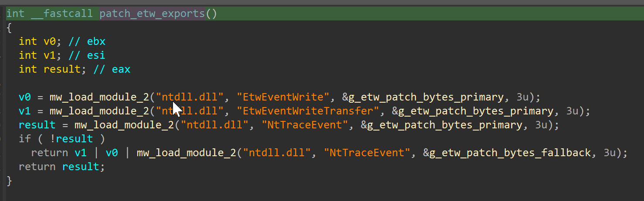This screenshot has height=201, width=644.
Task: Select the __fastcall calling convention keyword
Action: point(62,13)
